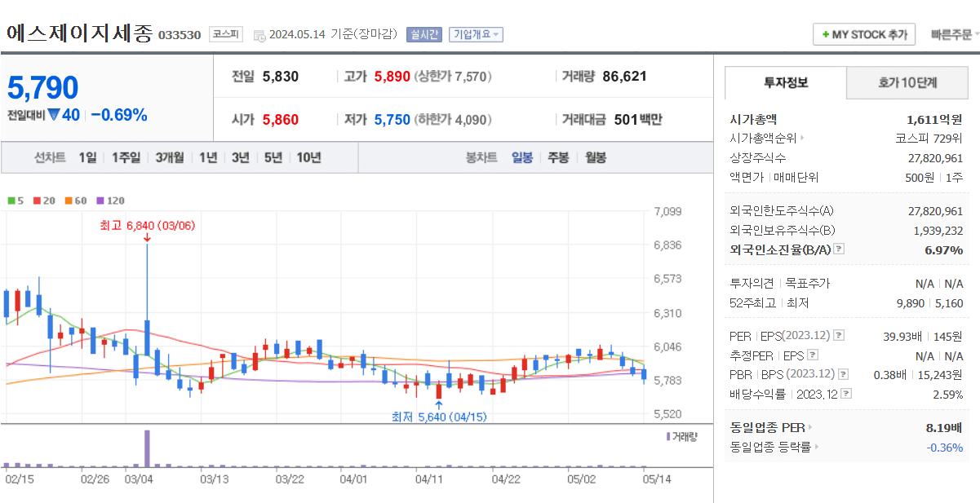Expand the 동일업종 PER arrow link

tap(809, 427)
